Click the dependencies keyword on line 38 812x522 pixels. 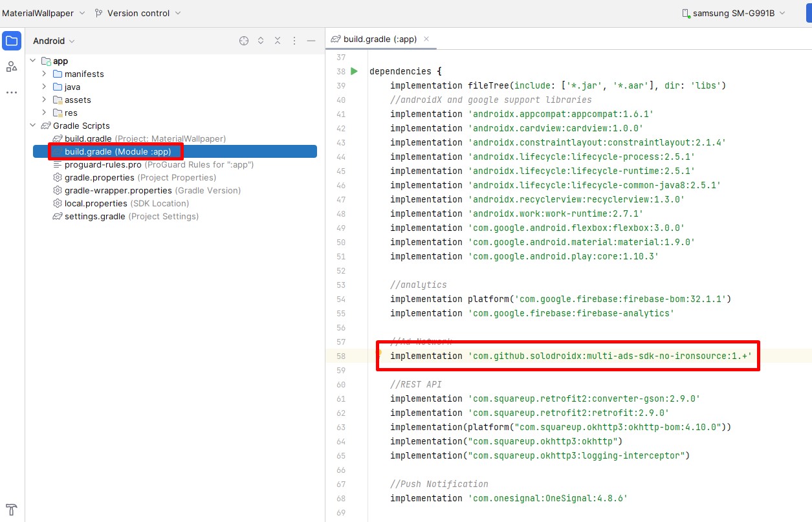[x=400, y=71]
